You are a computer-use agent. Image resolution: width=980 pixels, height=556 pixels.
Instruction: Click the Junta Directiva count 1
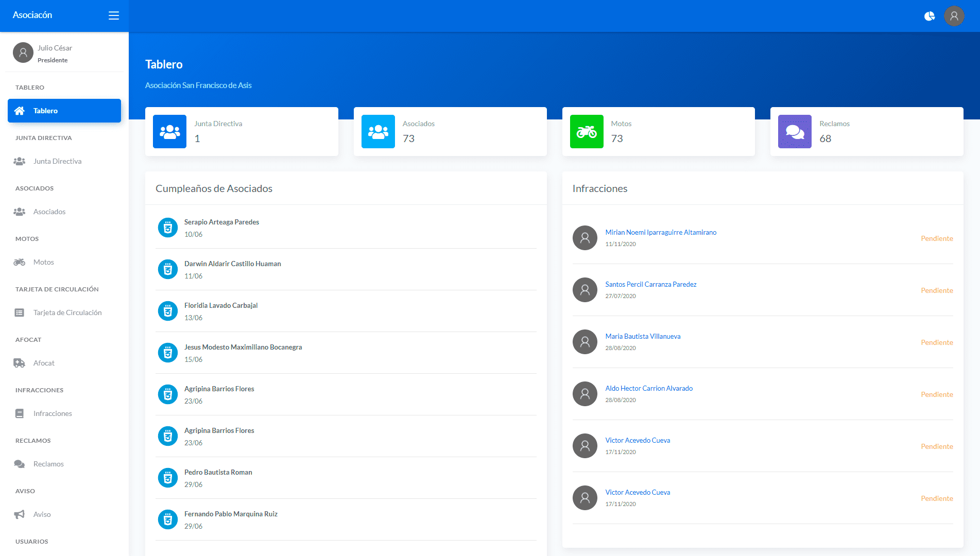click(x=197, y=138)
